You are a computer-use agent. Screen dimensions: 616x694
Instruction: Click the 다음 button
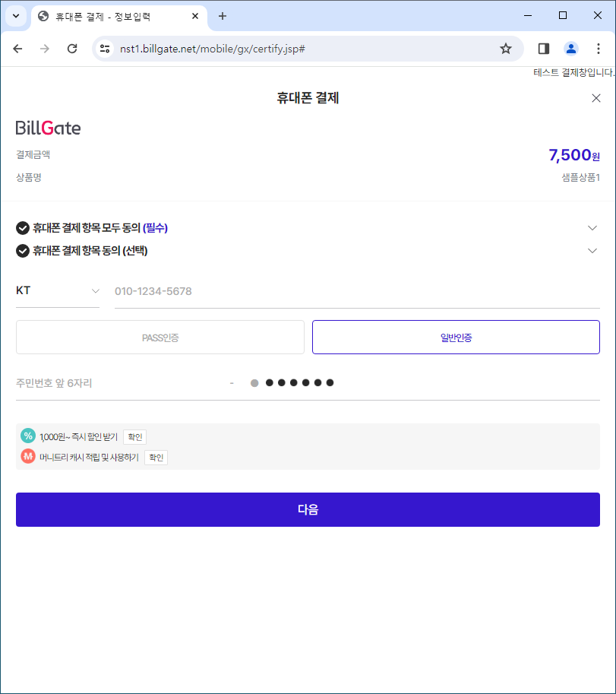point(308,509)
